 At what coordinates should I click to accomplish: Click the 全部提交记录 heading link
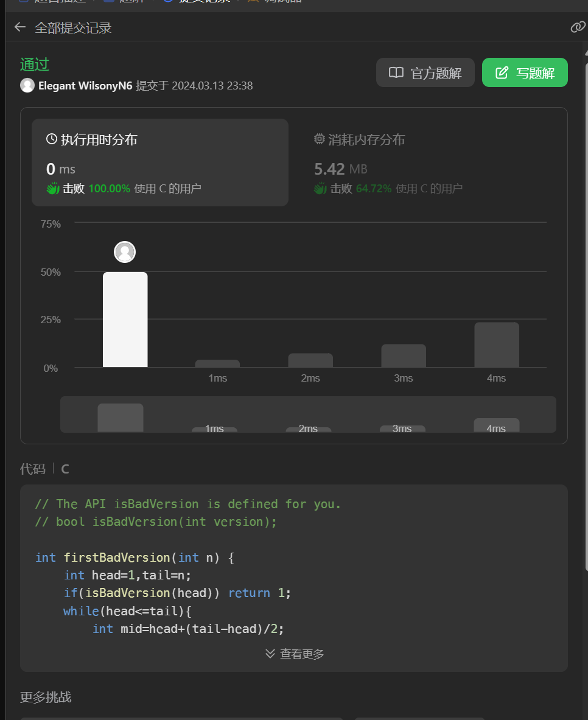(x=73, y=27)
